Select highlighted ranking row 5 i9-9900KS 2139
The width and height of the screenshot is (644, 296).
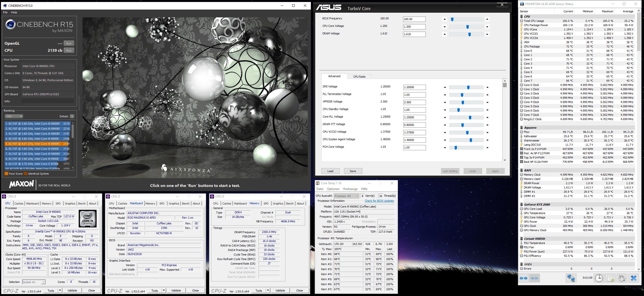[37, 144]
